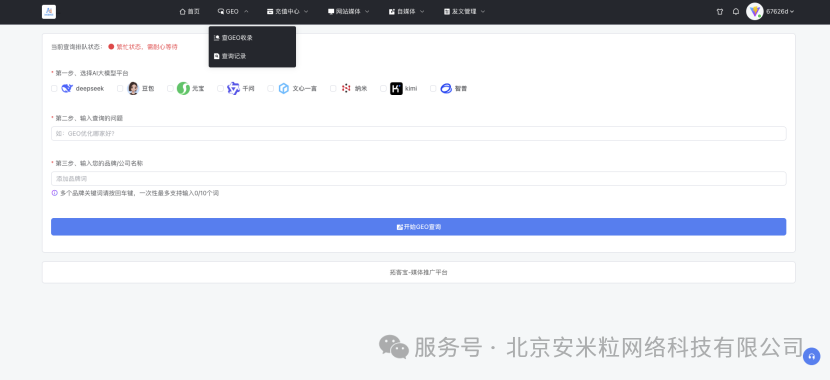
Task: Click the 豆包 avatar logo
Action: pos(133,88)
